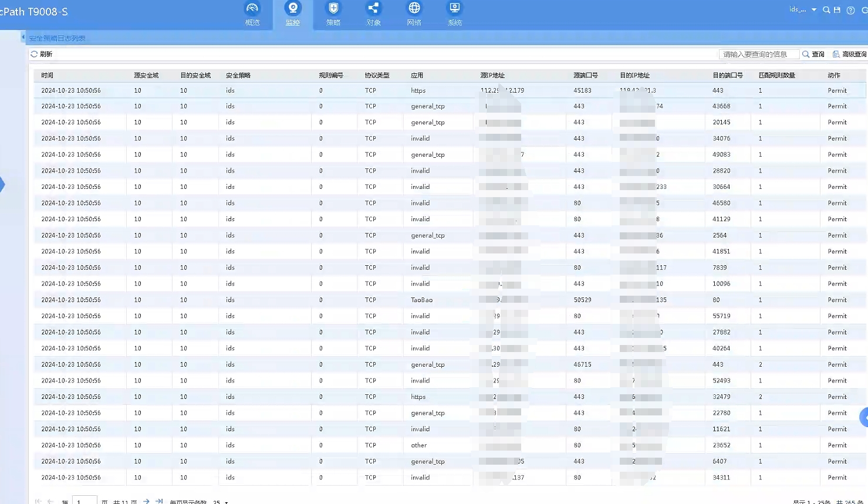This screenshot has width=868, height=504.
Task: Expand the left sidebar blue arrow
Action: 2,185
